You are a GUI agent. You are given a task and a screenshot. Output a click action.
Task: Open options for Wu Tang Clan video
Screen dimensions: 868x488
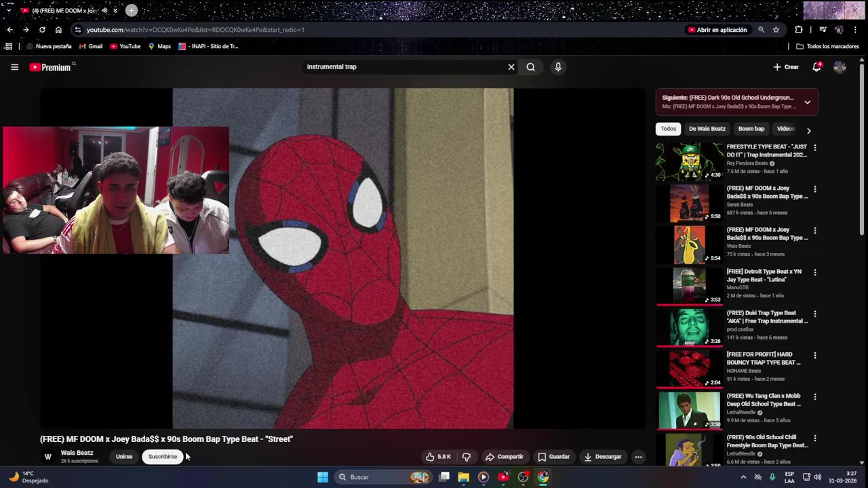[x=815, y=396]
